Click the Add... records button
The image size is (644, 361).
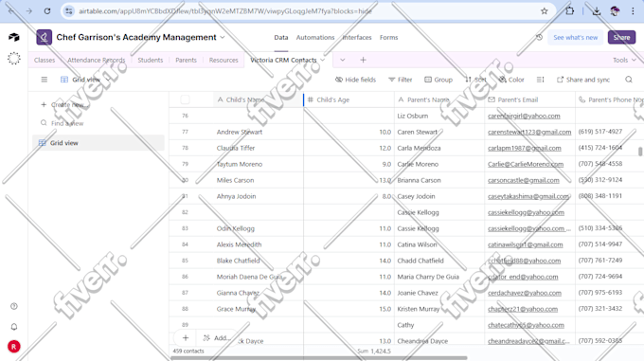point(217,338)
